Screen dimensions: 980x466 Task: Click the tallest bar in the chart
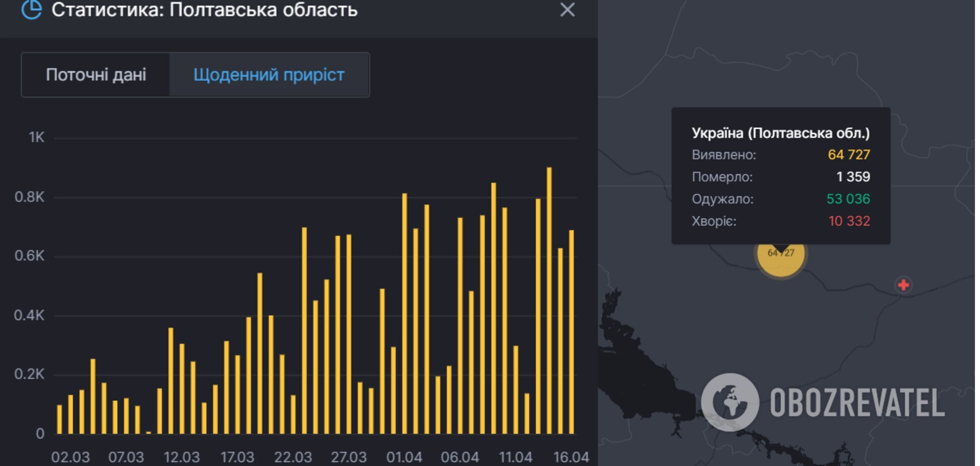(x=549, y=301)
